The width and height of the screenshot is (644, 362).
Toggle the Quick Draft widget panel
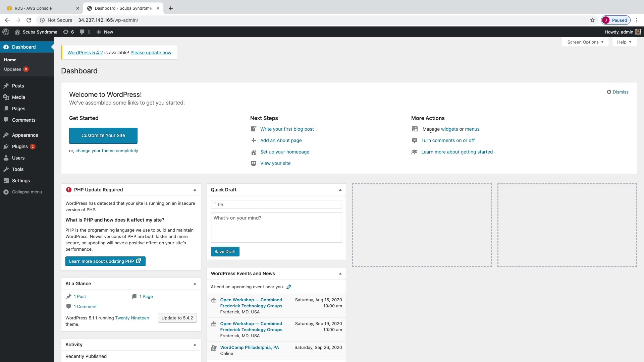point(340,190)
